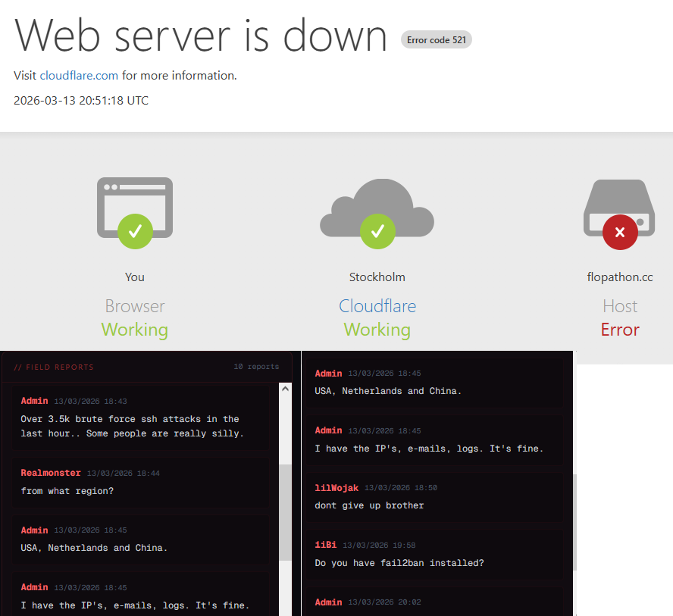The image size is (673, 616).
Task: Click the 1iBi username
Action: 325,545
